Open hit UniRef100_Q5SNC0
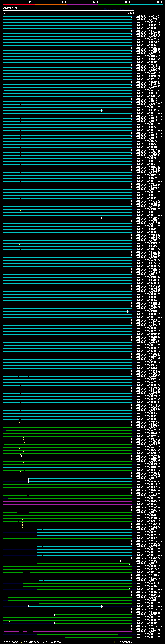The image size is (165, 644). pos(148,17)
